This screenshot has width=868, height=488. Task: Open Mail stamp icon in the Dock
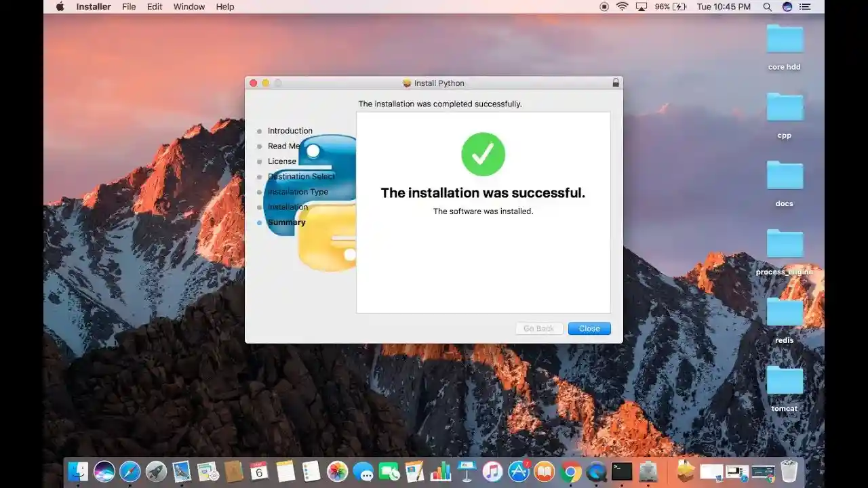click(182, 471)
